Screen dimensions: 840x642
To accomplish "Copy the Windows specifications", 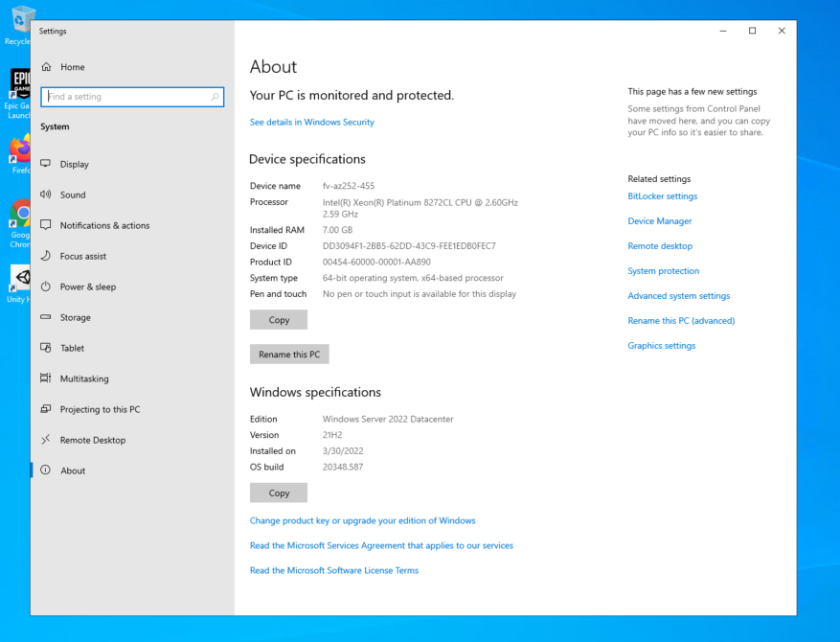I will [x=279, y=493].
